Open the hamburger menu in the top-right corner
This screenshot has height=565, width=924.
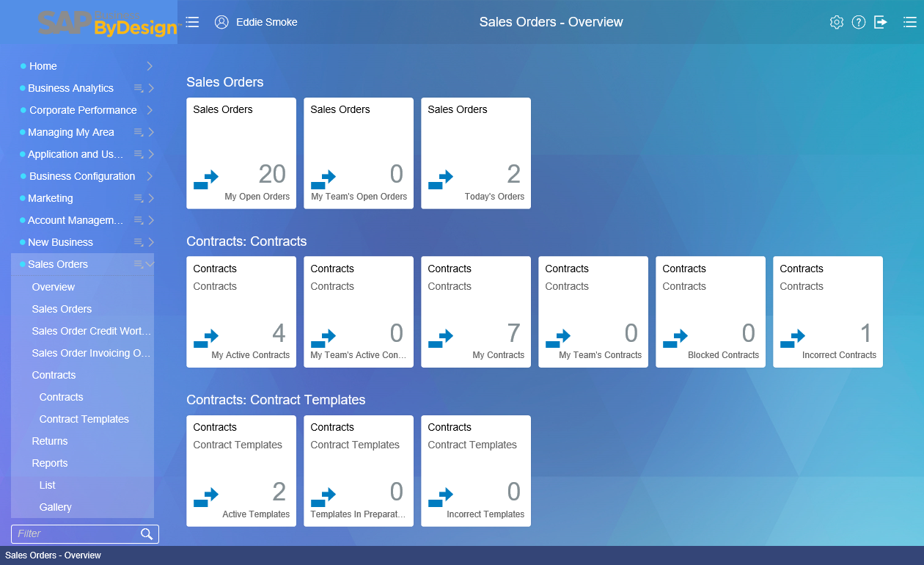910,22
